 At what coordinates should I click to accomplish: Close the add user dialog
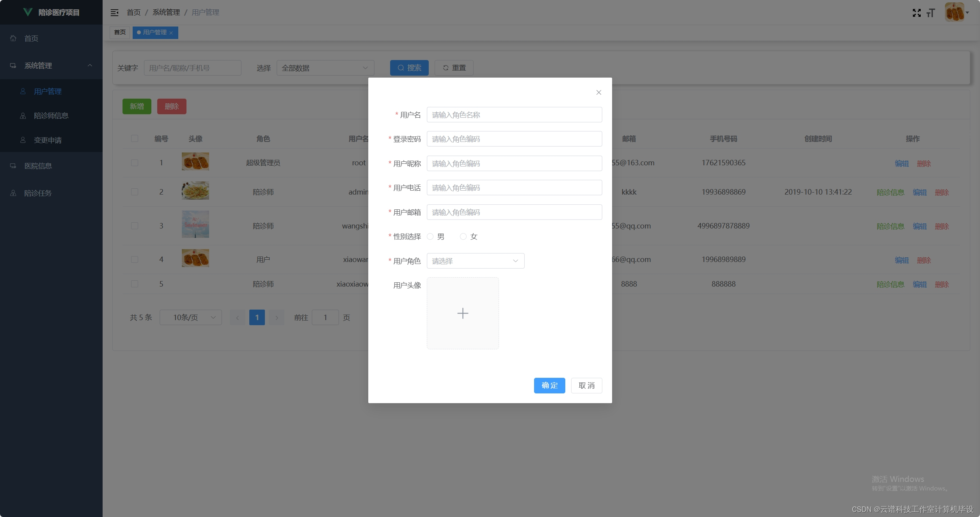(598, 92)
